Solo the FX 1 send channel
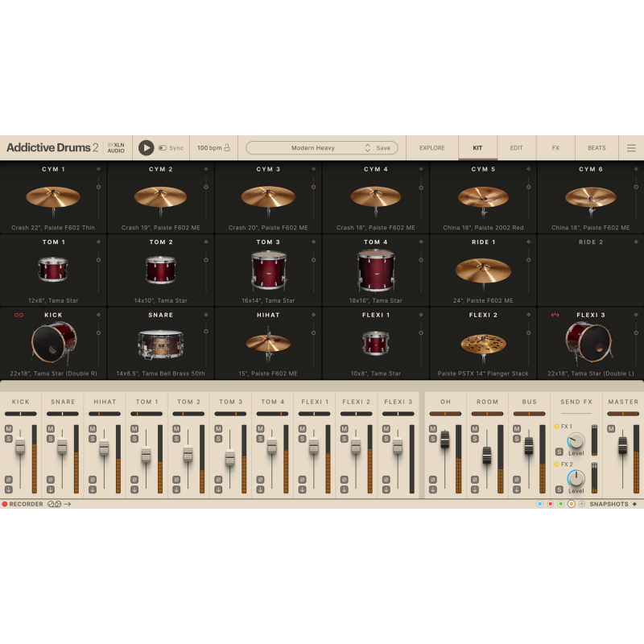 (x=559, y=452)
